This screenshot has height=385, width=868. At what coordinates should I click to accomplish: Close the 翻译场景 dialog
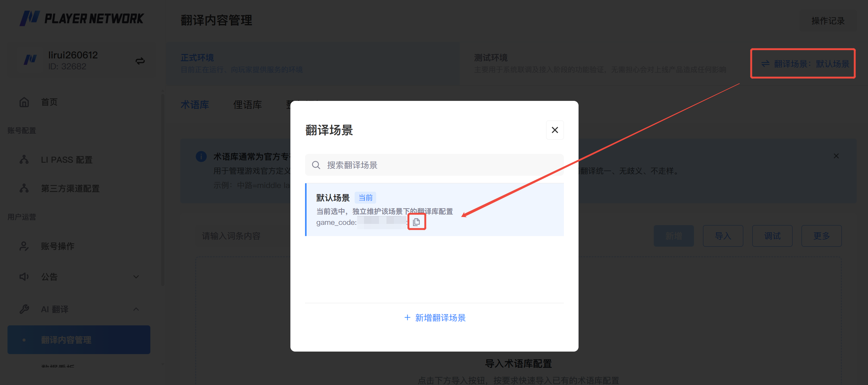555,130
